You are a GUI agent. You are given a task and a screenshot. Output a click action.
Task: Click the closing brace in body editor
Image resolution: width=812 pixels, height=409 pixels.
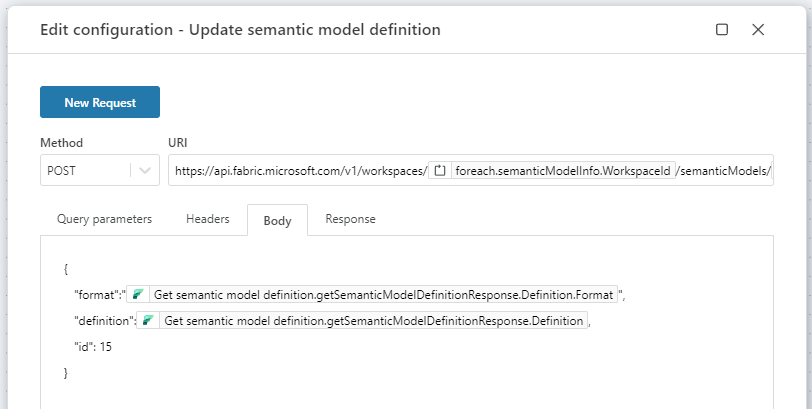[66, 373]
